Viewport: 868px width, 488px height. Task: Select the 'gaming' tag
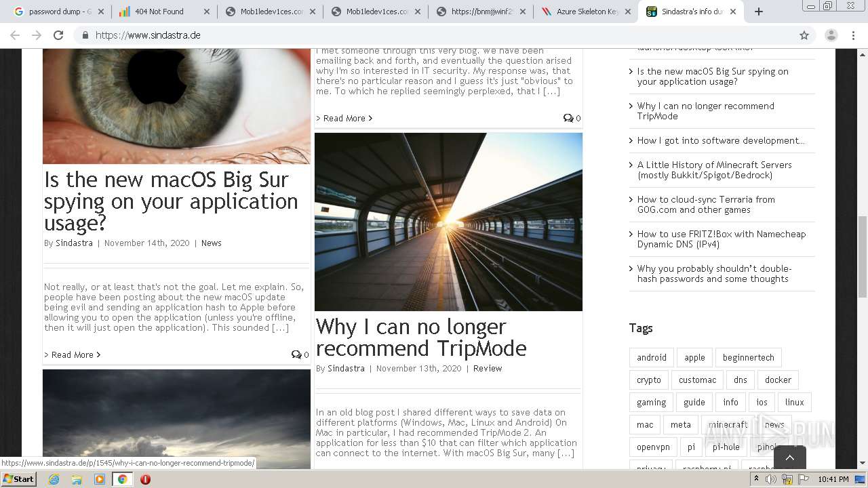[651, 402]
